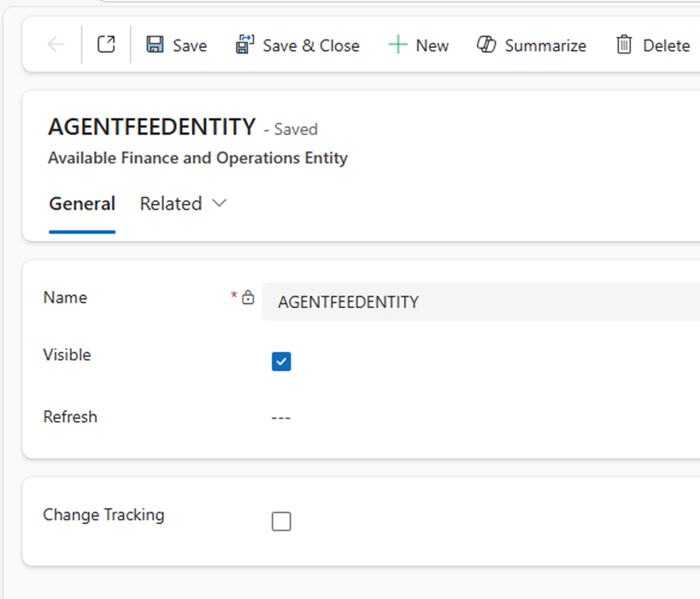Expand the Related tab chevron
The height and width of the screenshot is (599, 700).
pyautogui.click(x=219, y=204)
